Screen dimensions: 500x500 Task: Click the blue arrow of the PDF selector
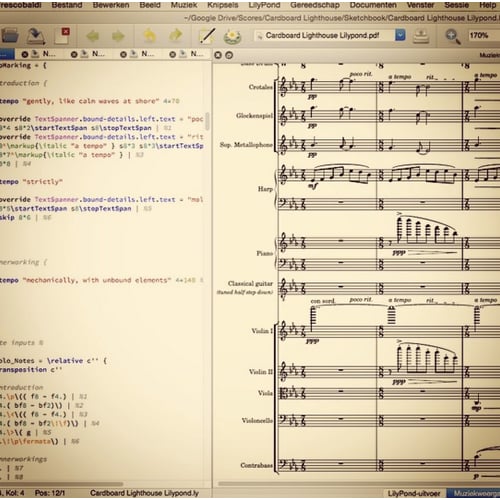400,35
